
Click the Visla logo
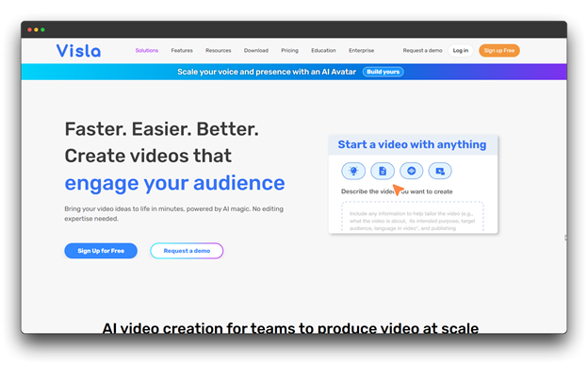pos(78,51)
